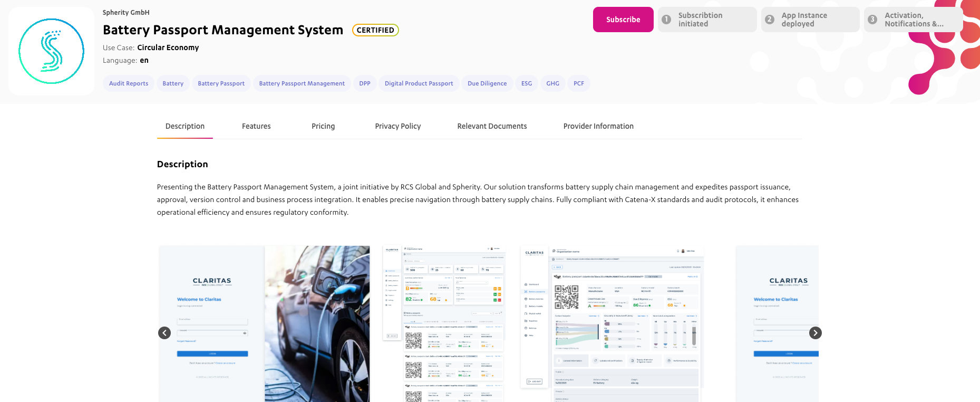980x402 pixels.
Task: Open the battery passport detail screenshot
Action: [x=612, y=323]
